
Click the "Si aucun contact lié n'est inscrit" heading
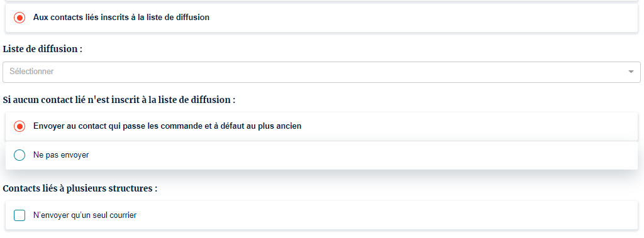point(119,100)
